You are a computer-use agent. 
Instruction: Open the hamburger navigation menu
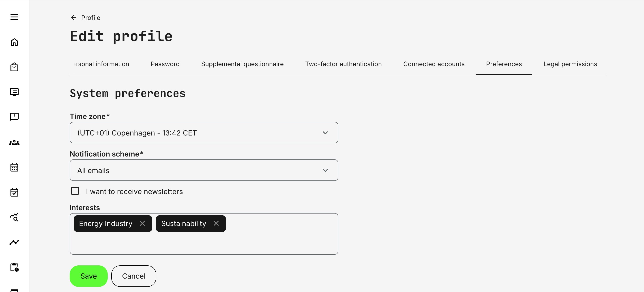tap(14, 17)
